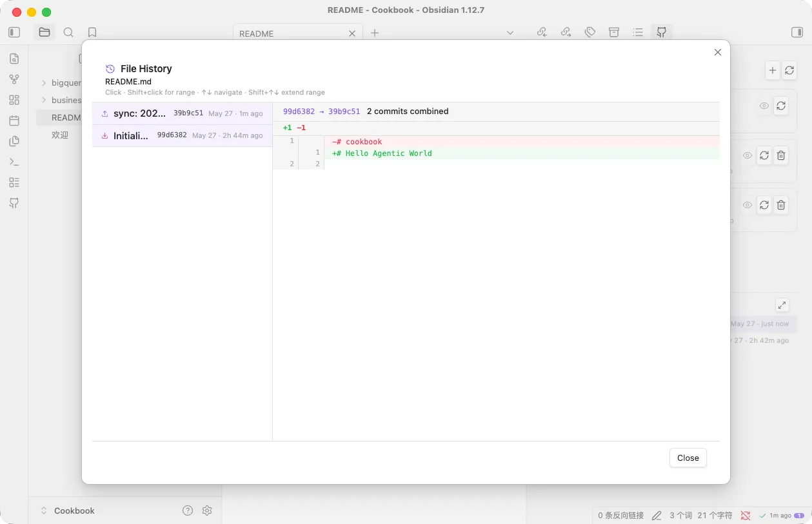Open settings gear at bottom left
812x524 pixels.
point(207,510)
